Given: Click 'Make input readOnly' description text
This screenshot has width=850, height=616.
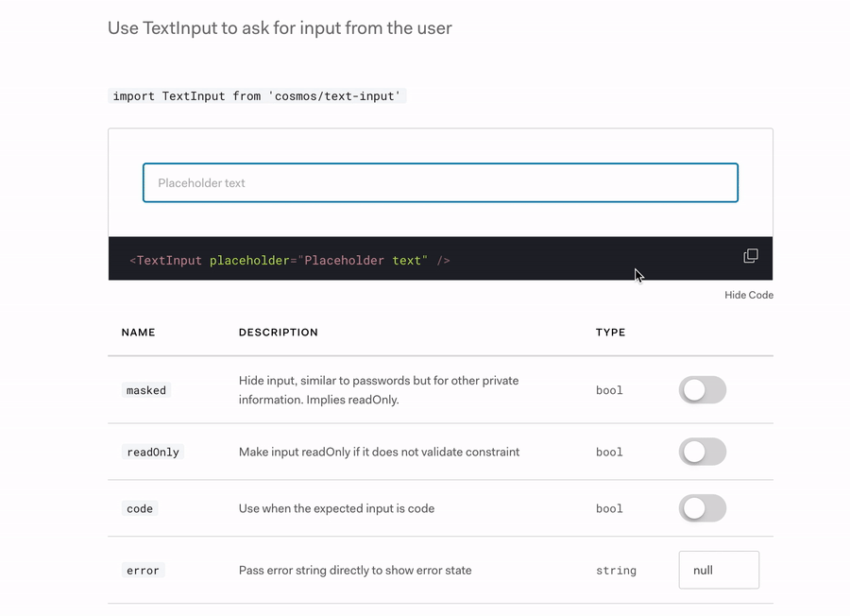Looking at the screenshot, I should tap(379, 453).
